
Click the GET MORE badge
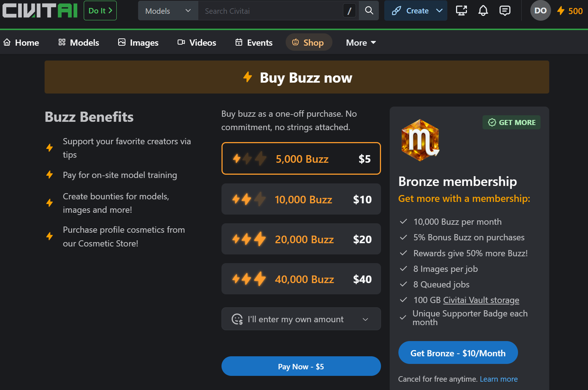(x=512, y=122)
